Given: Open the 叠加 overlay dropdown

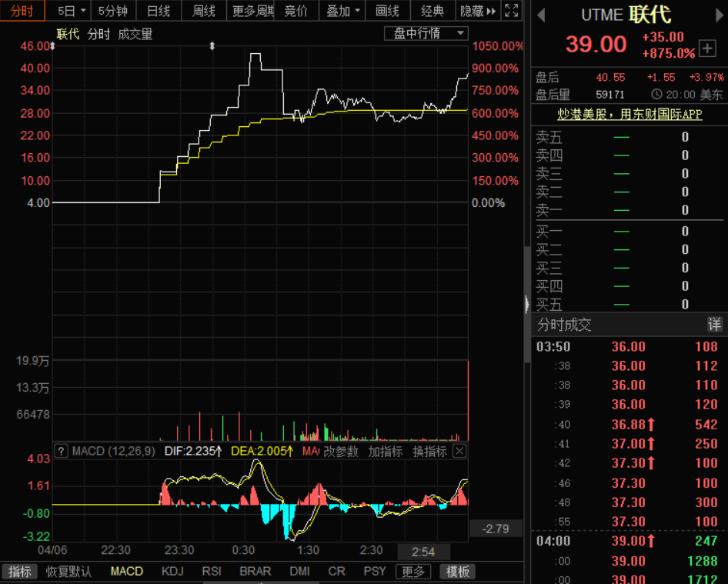Looking at the screenshot, I should click(x=342, y=11).
